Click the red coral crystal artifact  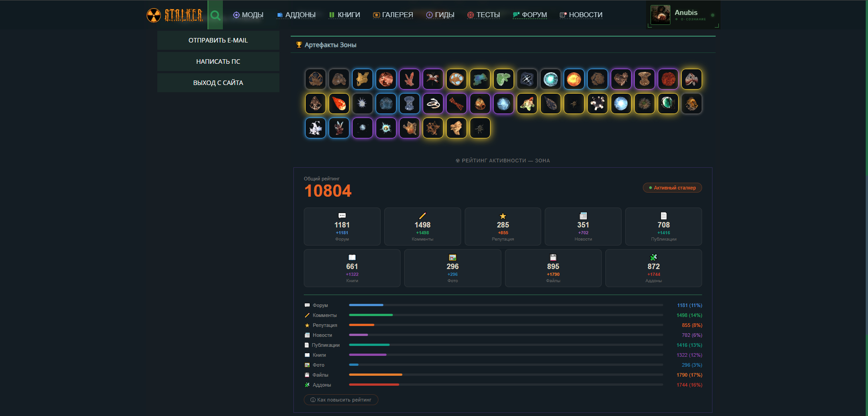[409, 80]
